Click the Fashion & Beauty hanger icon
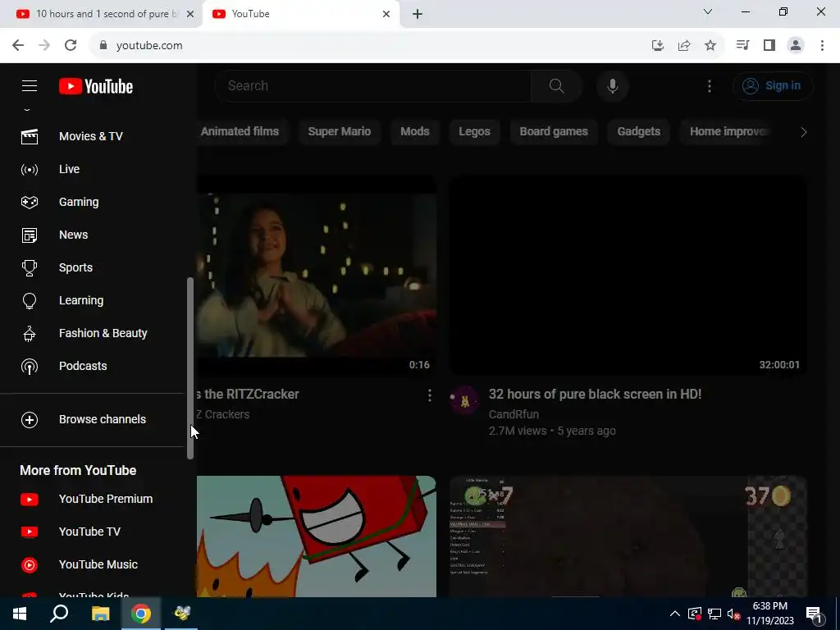840x630 pixels. [30, 334]
